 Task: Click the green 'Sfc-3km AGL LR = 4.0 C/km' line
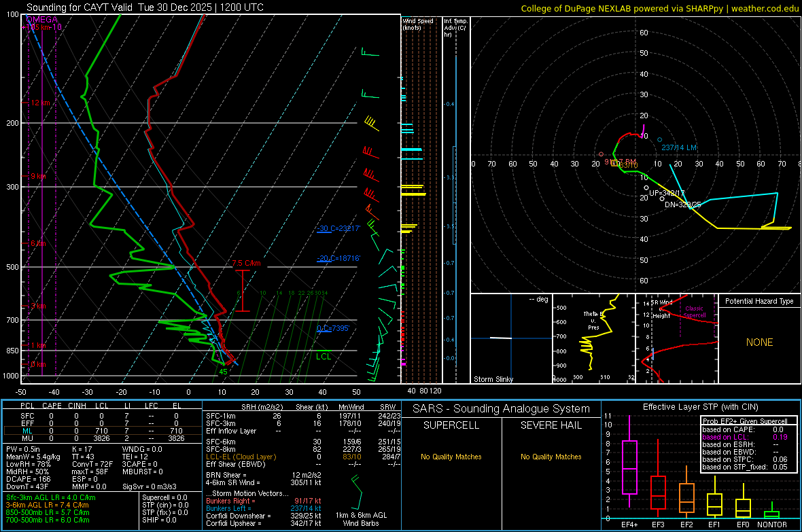[51, 497]
